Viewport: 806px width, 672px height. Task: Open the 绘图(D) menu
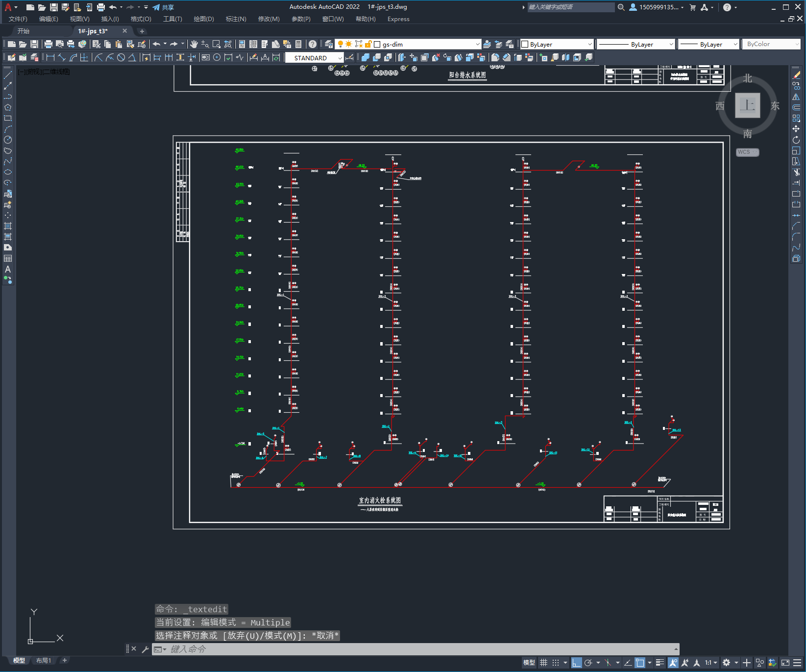click(x=204, y=19)
